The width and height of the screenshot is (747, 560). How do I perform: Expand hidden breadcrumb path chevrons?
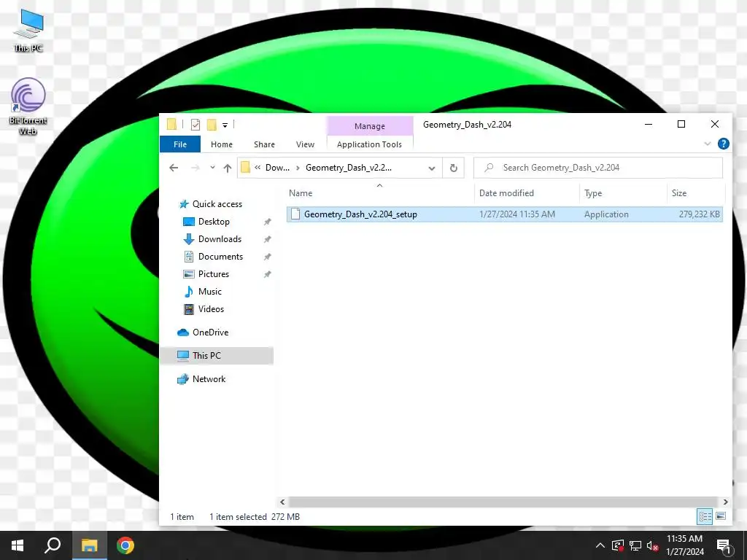click(x=258, y=168)
